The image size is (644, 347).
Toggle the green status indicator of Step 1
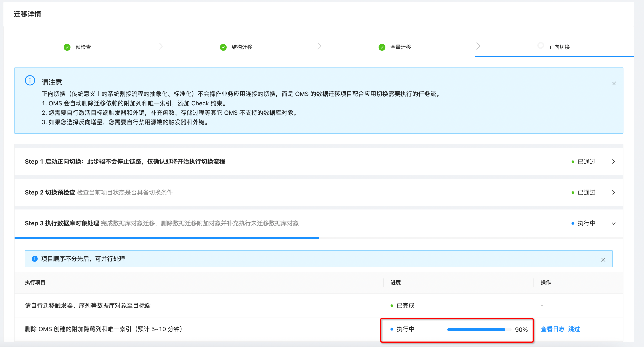(x=573, y=162)
